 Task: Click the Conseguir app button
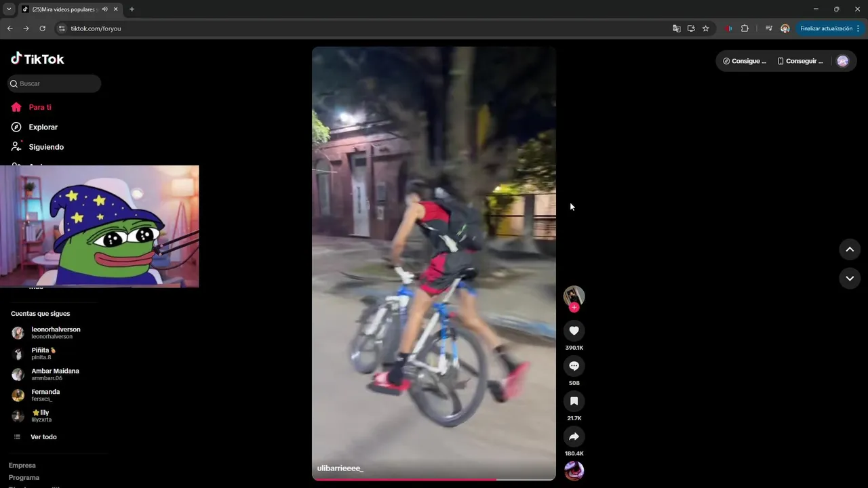(x=800, y=61)
